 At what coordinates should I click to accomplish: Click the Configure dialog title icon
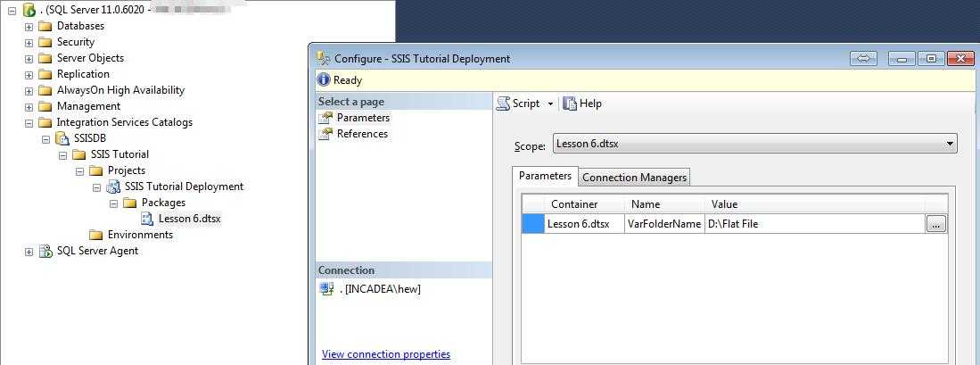[323, 58]
